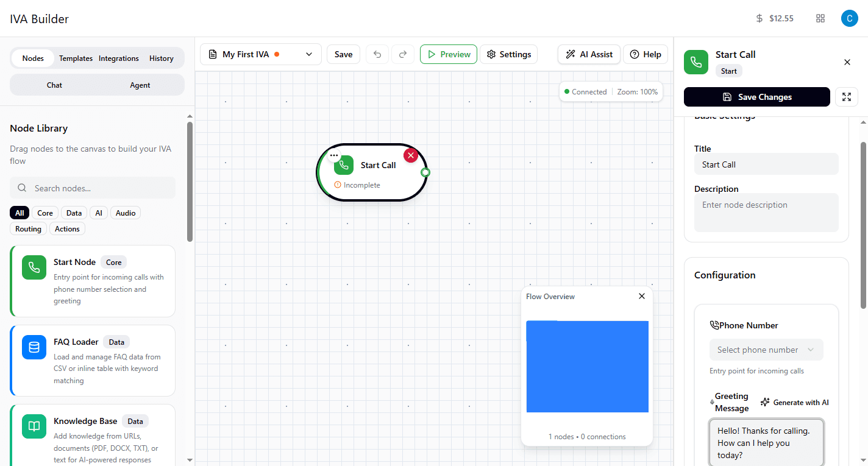Open the Select phone number dropdown
Image resolution: width=868 pixels, height=466 pixels.
coord(766,349)
